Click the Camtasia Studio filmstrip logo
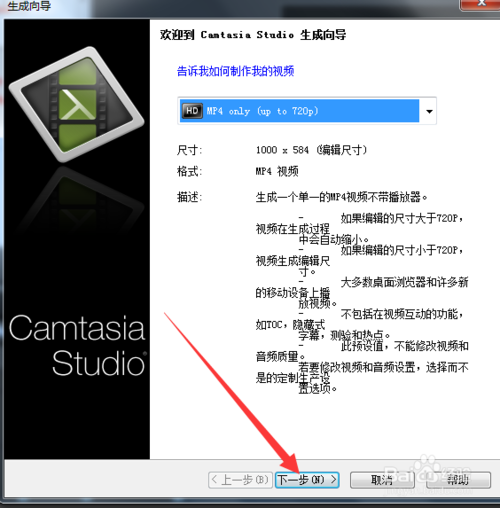The height and width of the screenshot is (508, 500). (x=77, y=104)
